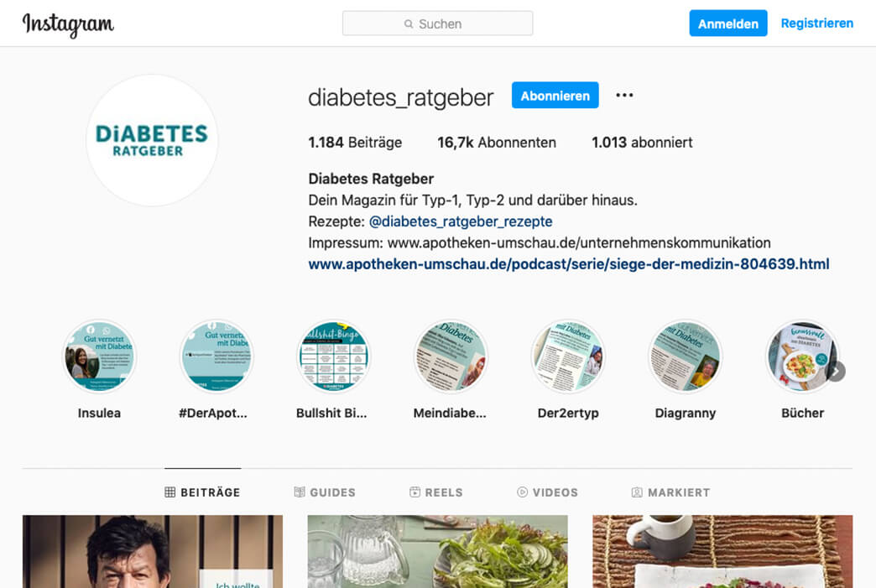
Task: Click the Abonnieren button
Action: pyautogui.click(x=555, y=96)
